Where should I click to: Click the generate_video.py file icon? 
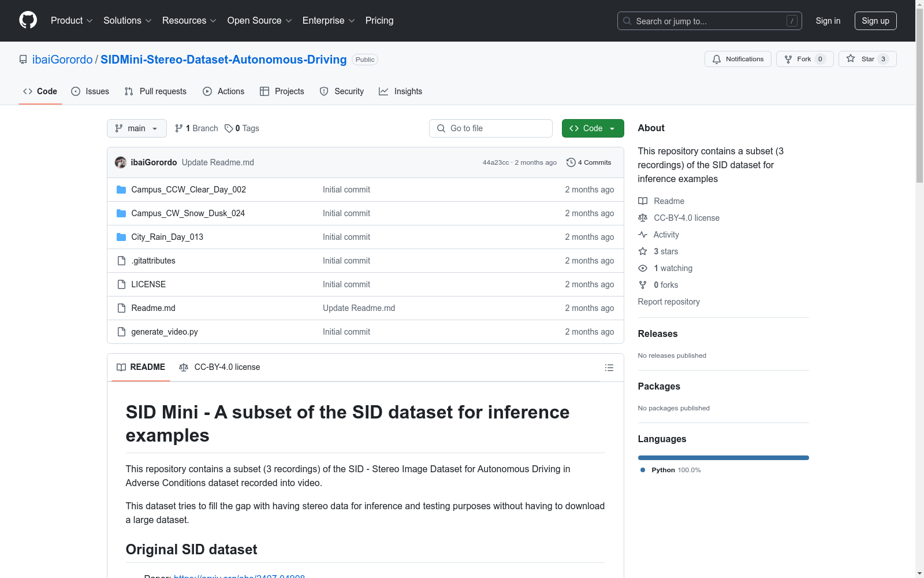click(x=121, y=332)
